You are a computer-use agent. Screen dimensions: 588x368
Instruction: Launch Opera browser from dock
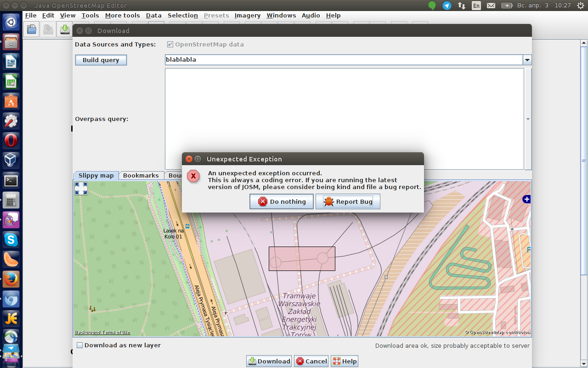[x=11, y=140]
